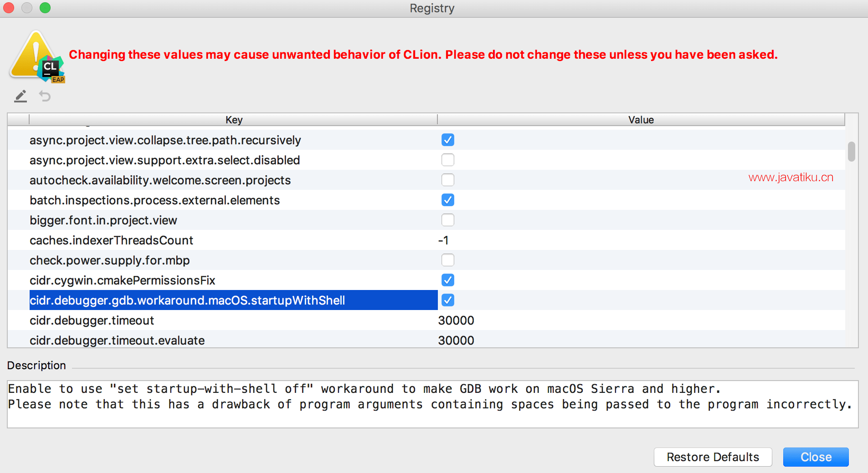This screenshot has height=473, width=868.
Task: Click inside the Description text area
Action: [x=432, y=404]
